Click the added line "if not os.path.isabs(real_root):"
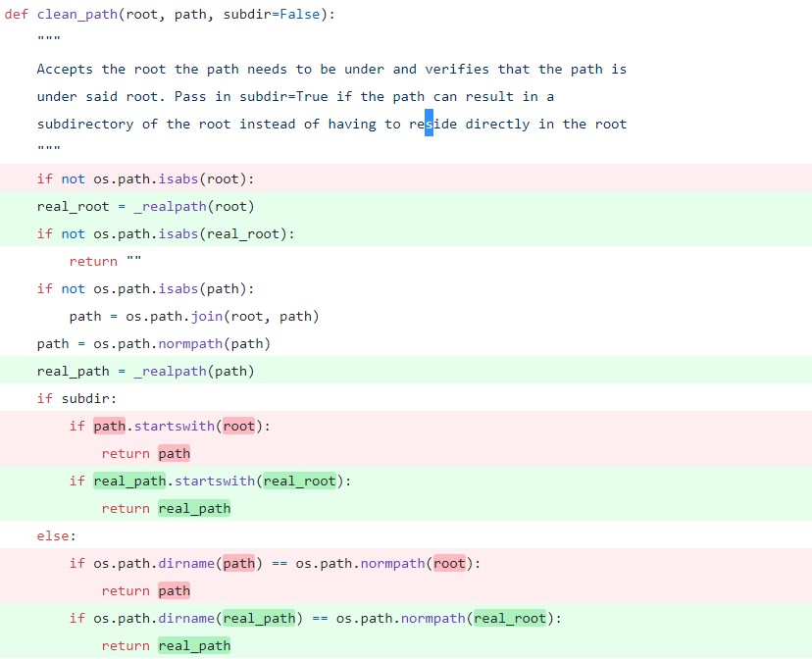The width and height of the screenshot is (812, 659). [165, 234]
